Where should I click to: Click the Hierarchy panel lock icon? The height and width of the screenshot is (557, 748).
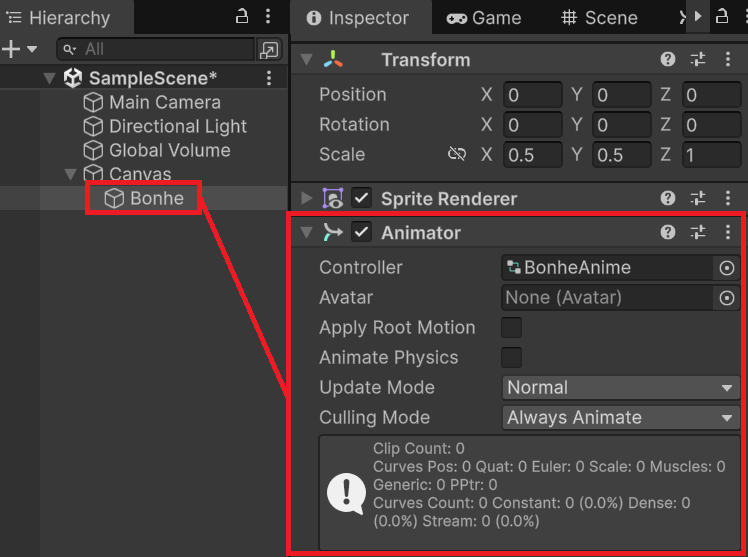pos(242,16)
